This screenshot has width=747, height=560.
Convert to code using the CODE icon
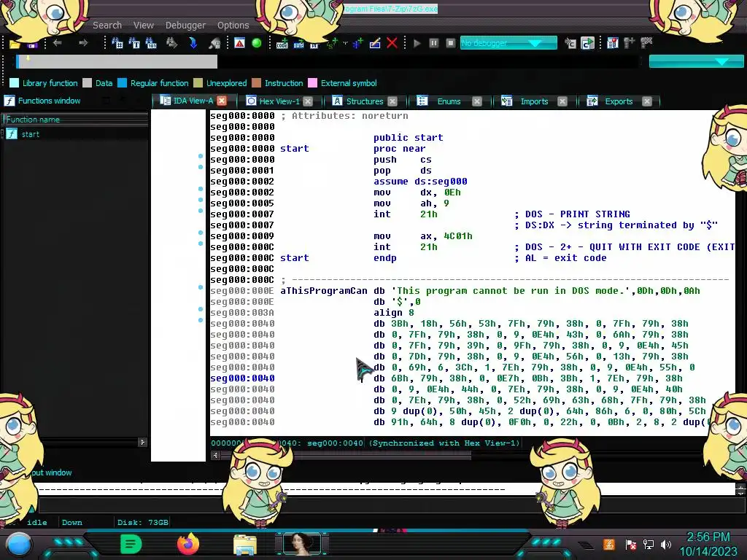(282, 44)
